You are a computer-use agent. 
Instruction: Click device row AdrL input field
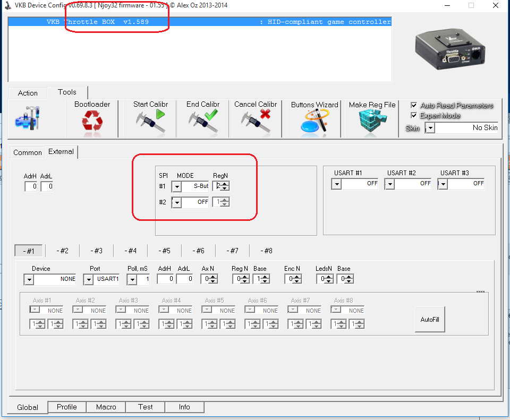[x=185, y=279]
